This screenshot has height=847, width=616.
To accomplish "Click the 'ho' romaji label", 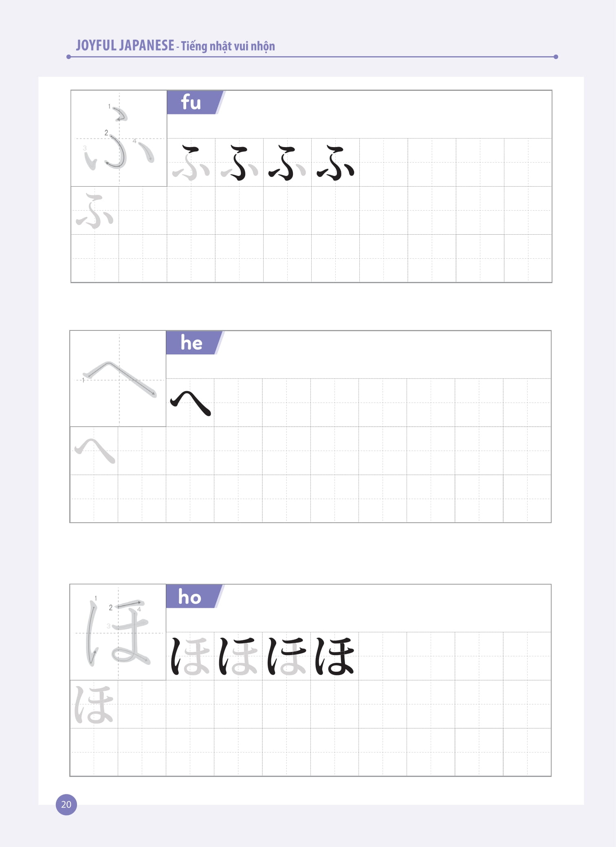I will (x=190, y=596).
